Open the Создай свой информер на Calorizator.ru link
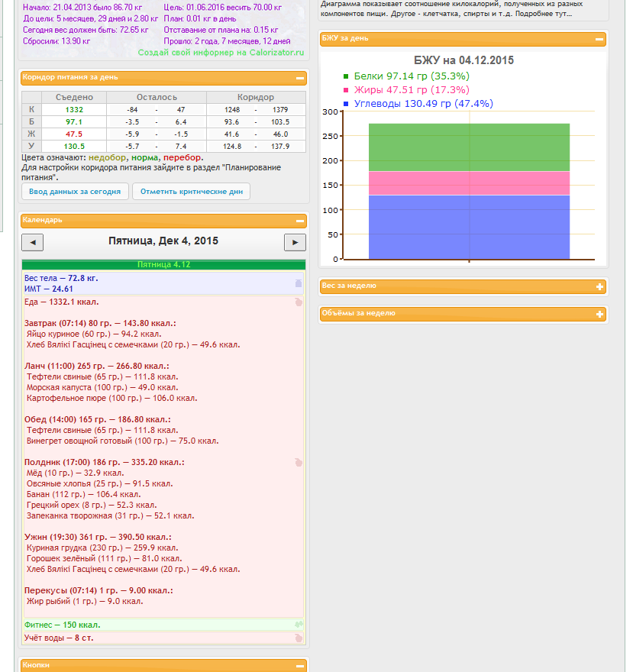The image size is (633, 672). point(221,52)
